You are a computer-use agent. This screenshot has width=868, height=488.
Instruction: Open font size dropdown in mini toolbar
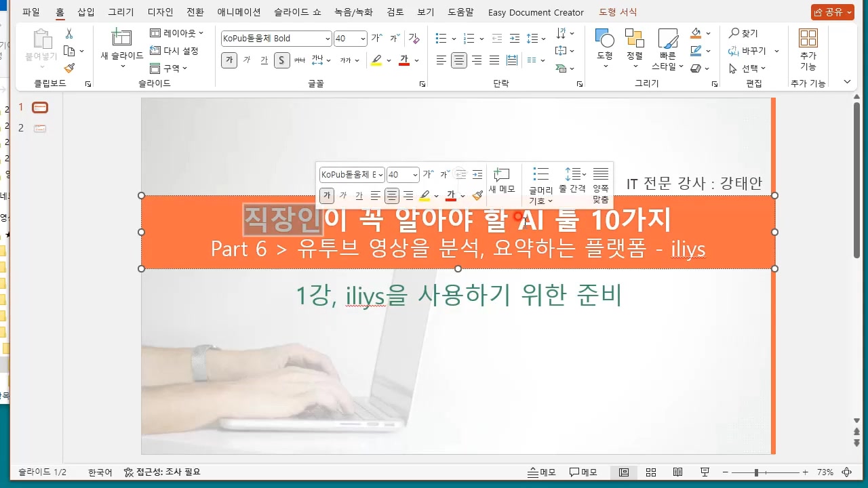(x=415, y=175)
